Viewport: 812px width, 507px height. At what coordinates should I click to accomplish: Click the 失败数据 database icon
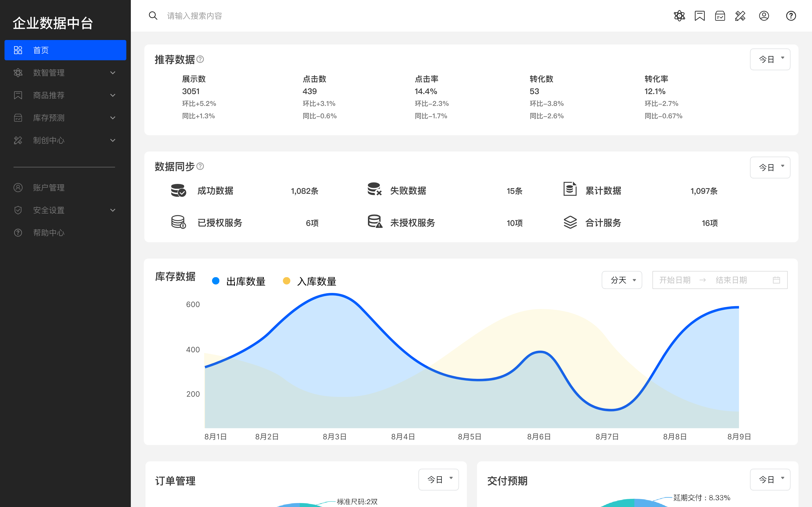click(x=374, y=190)
